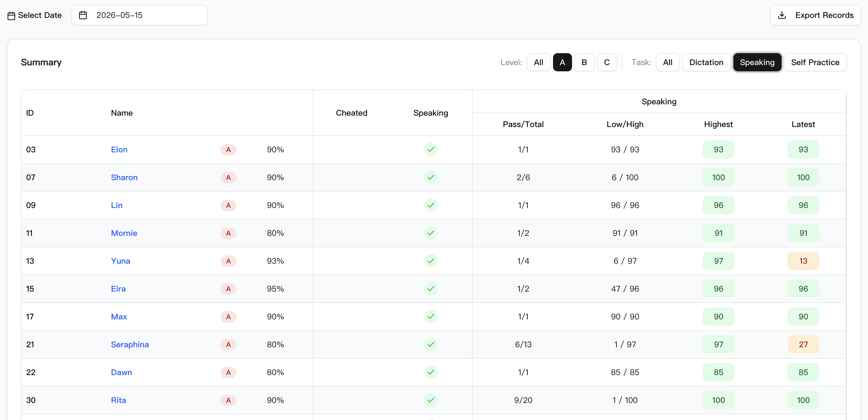868x420 pixels.
Task: Click the download icon on Export Records
Action: coord(782,15)
